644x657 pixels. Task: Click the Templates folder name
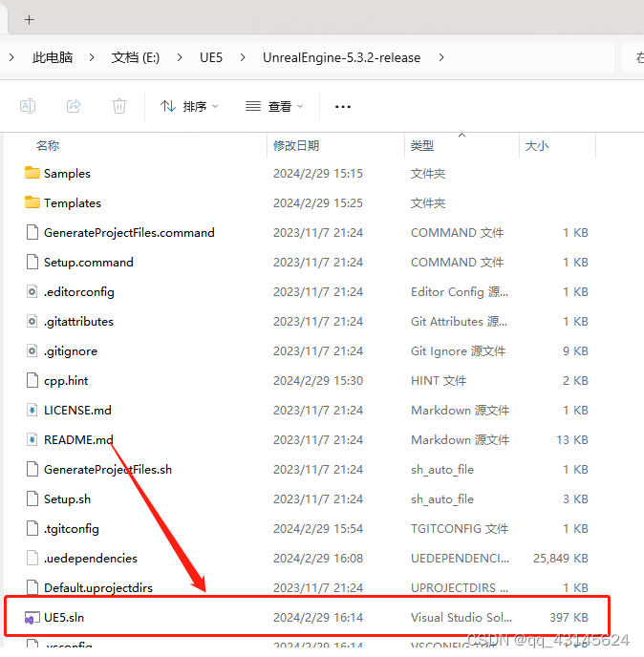click(73, 203)
